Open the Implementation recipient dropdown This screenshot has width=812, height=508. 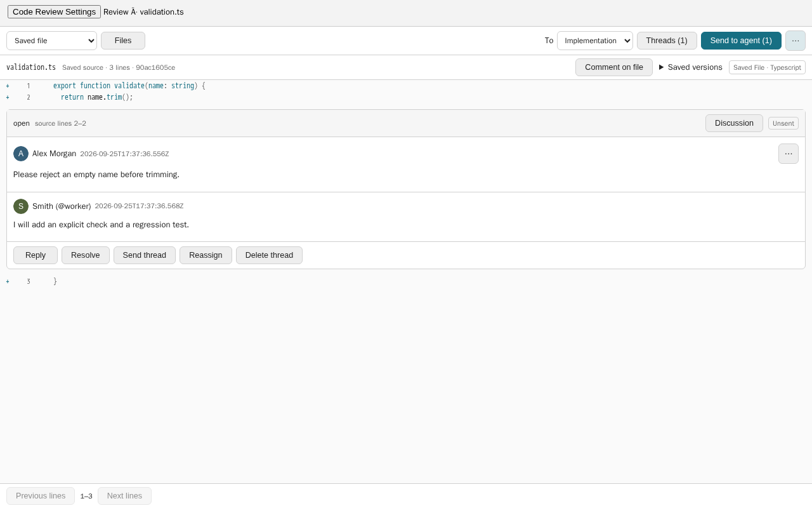[595, 41]
